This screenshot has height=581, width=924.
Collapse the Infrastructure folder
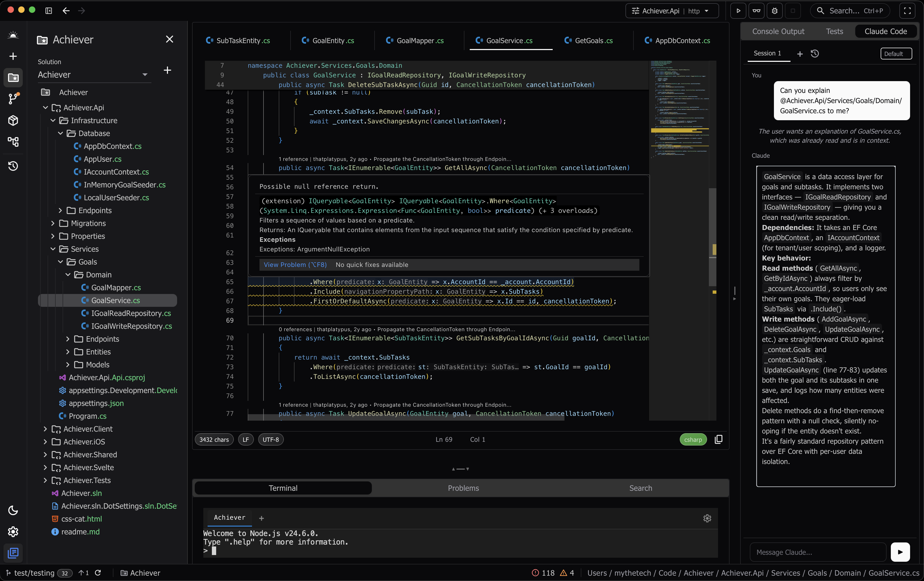coord(53,120)
